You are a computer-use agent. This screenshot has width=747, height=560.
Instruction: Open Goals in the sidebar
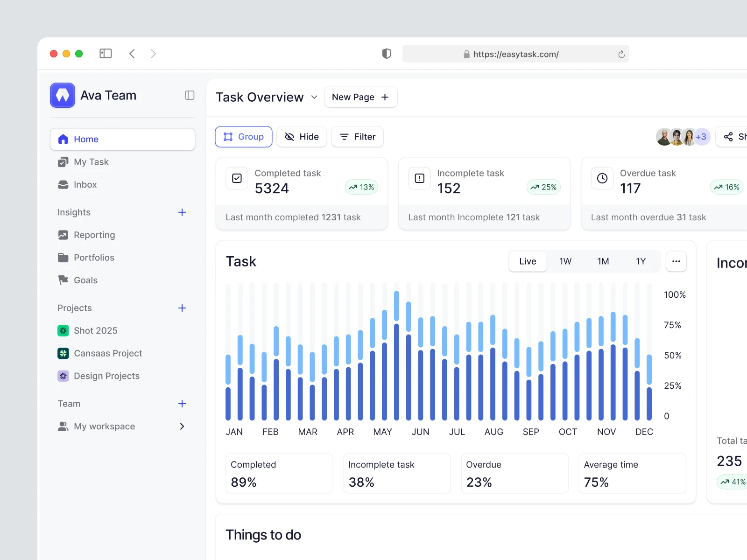tap(122, 280)
